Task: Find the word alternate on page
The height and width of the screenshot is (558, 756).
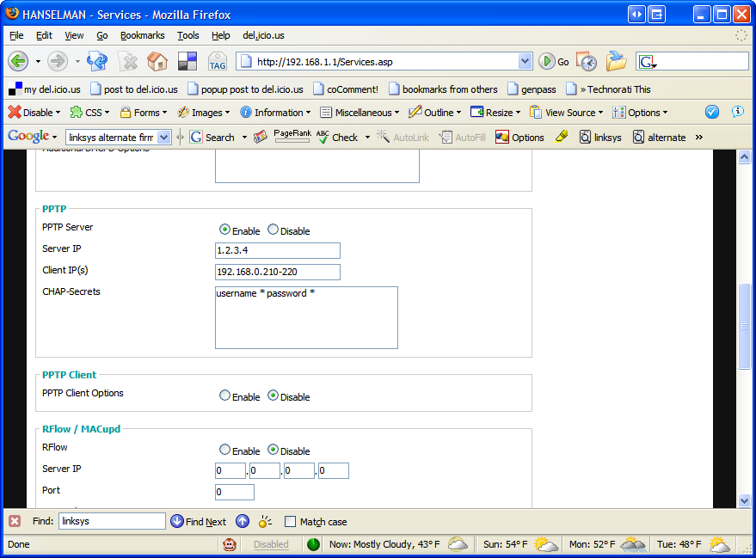Action: (659, 138)
